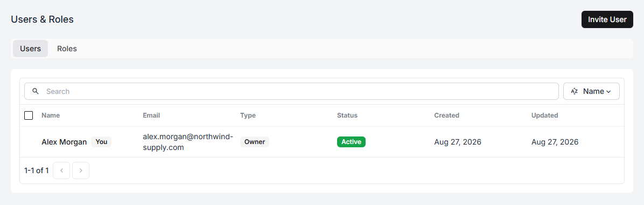644x205 pixels.
Task: Click the Type column header
Action: click(248, 115)
